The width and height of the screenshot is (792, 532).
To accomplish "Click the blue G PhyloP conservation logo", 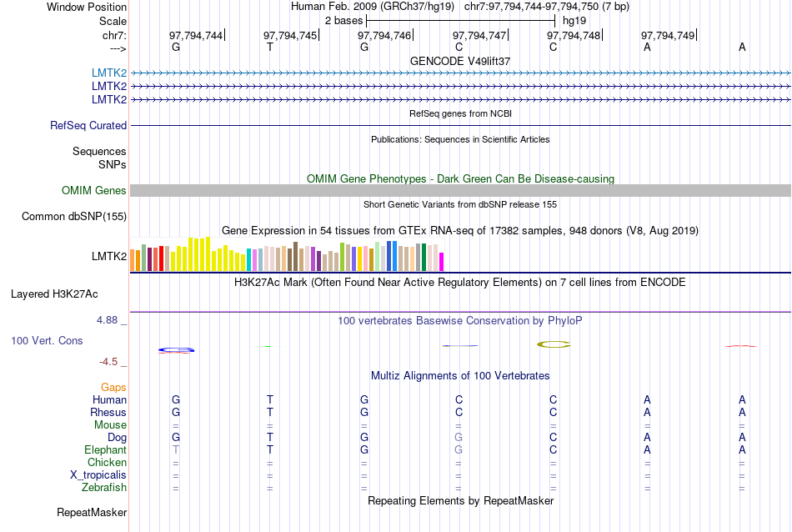I will tap(176, 349).
